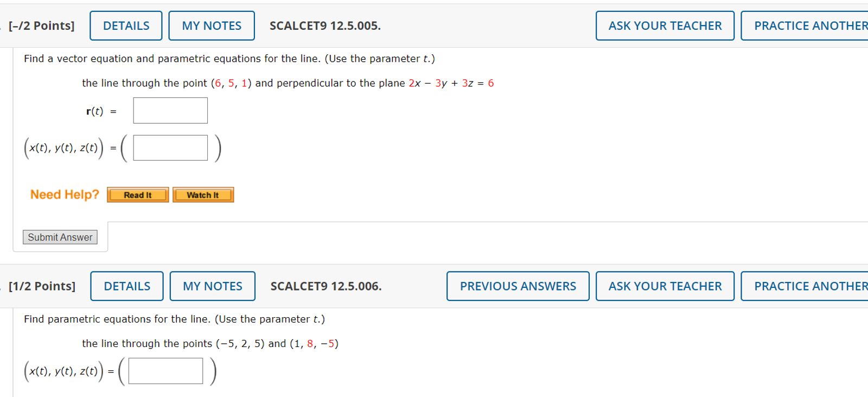The height and width of the screenshot is (397, 868).
Task: Open MY NOTES for problem 12.5.006
Action: click(212, 286)
